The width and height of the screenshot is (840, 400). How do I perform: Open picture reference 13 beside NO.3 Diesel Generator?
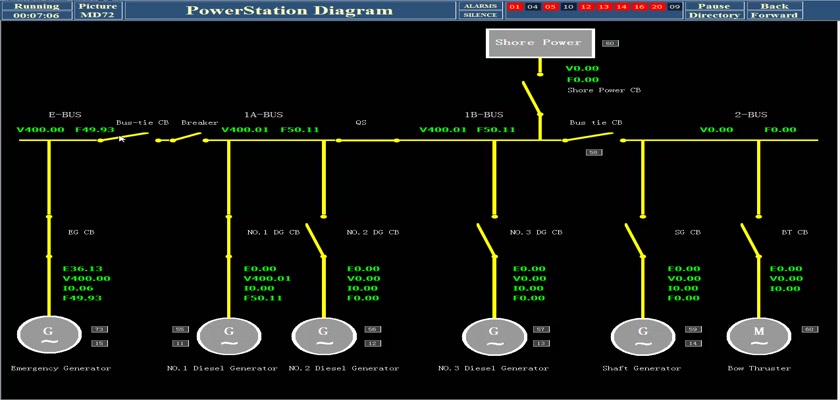(x=541, y=343)
